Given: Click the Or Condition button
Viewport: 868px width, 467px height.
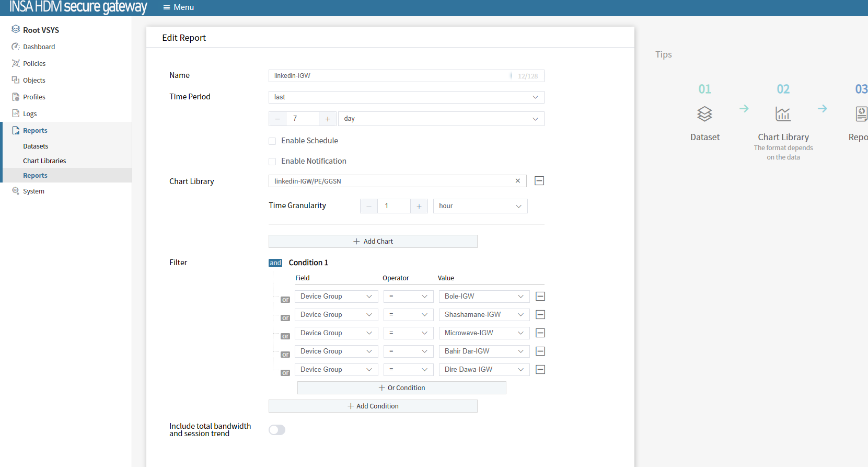Looking at the screenshot, I should [x=401, y=388].
